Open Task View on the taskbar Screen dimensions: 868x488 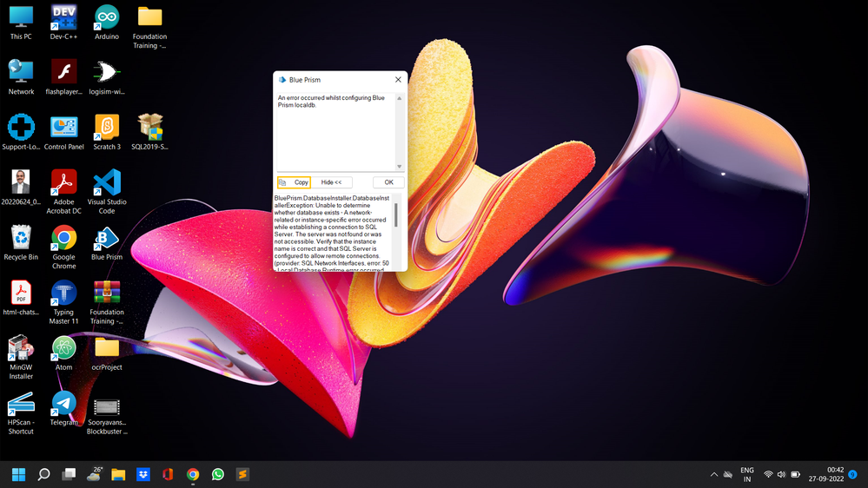[69, 474]
